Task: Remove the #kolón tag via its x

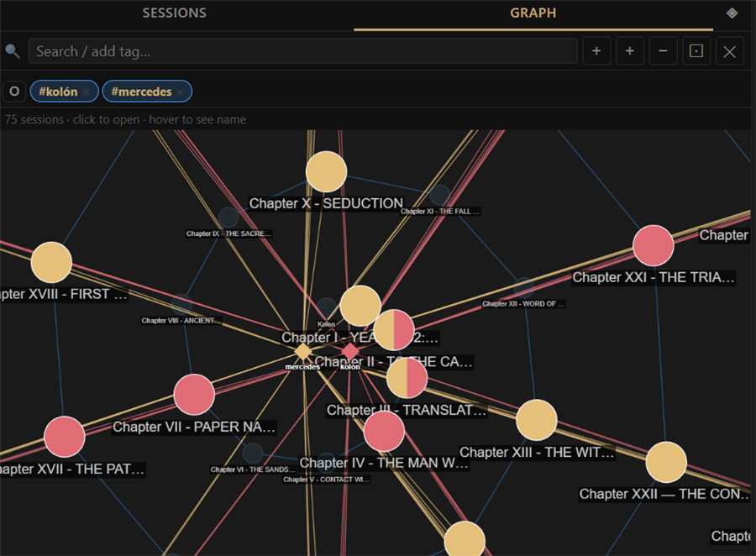Action: pos(86,92)
